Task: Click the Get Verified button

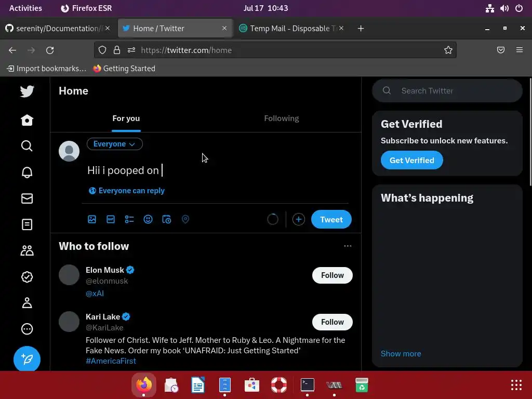Action: coord(411,160)
